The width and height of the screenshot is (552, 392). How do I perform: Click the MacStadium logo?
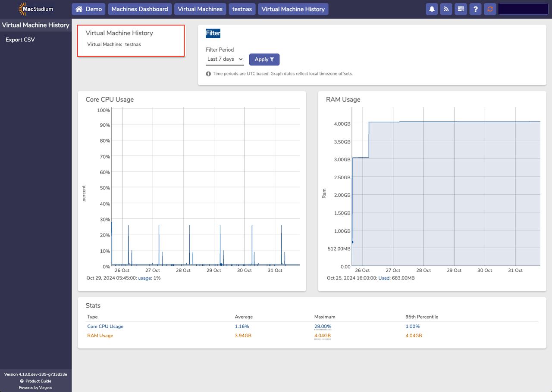point(36,9)
